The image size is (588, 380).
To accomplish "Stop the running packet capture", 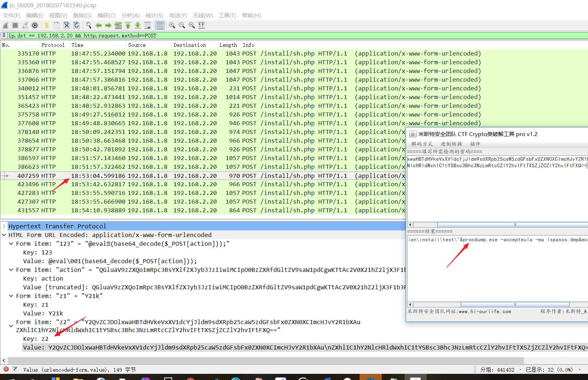I will tap(15, 25).
